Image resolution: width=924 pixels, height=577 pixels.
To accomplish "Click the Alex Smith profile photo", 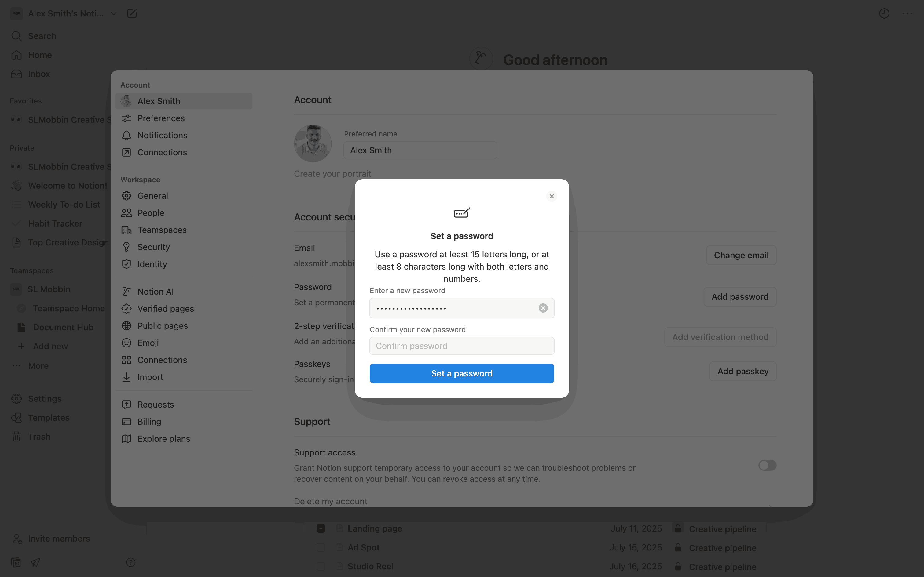I will tap(313, 143).
